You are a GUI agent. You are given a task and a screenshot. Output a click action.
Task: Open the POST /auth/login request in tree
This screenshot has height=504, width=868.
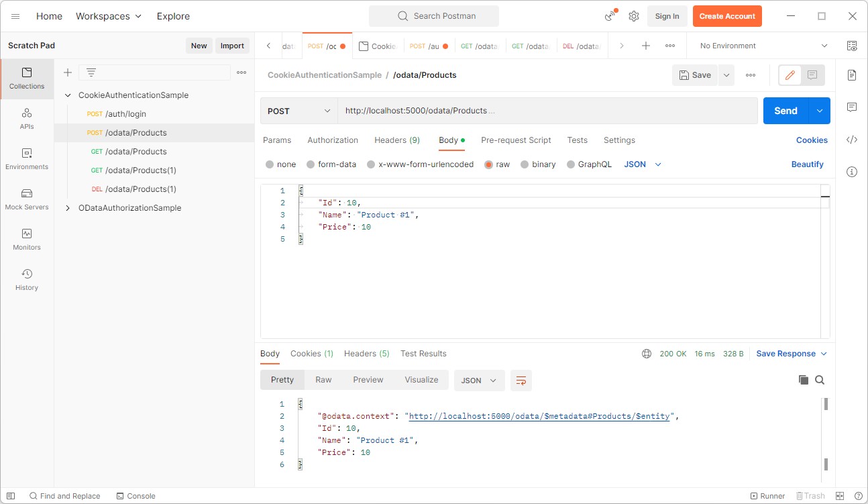[x=154, y=114]
